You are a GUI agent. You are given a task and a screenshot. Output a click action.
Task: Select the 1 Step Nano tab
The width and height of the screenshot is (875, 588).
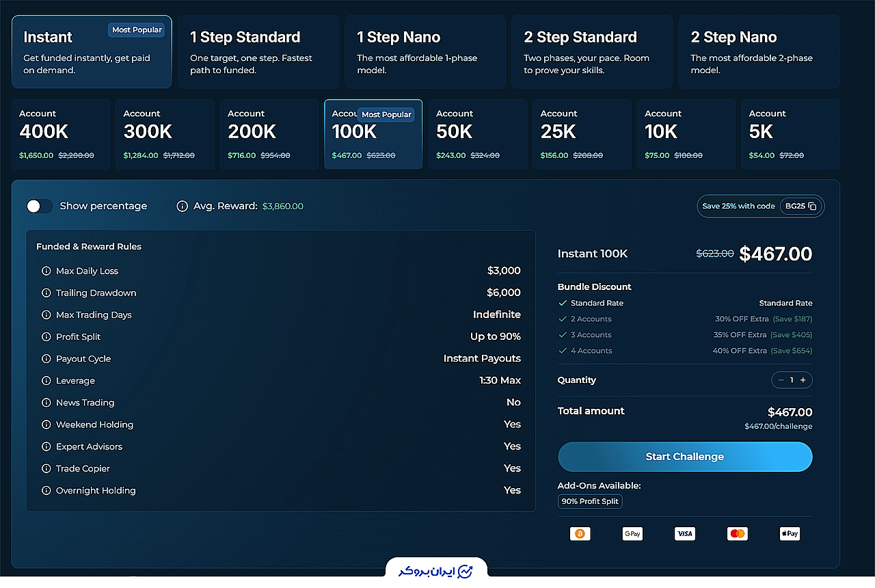[x=425, y=52]
